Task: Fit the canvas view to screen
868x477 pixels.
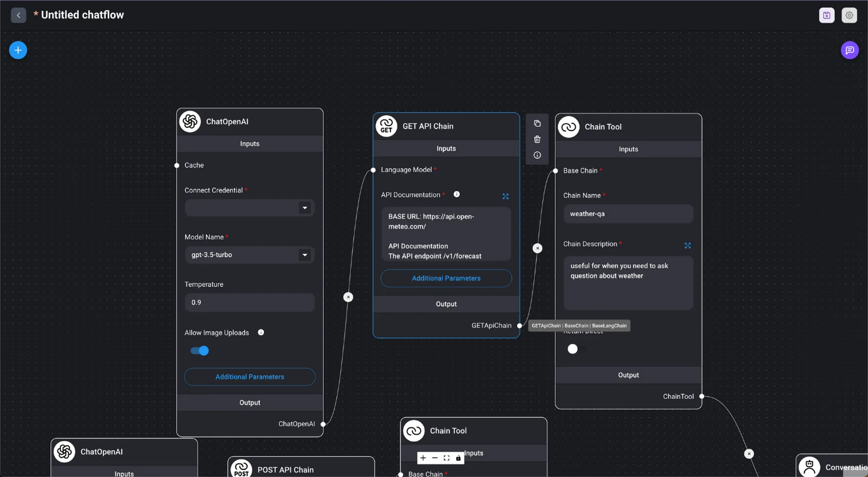Action: point(447,458)
